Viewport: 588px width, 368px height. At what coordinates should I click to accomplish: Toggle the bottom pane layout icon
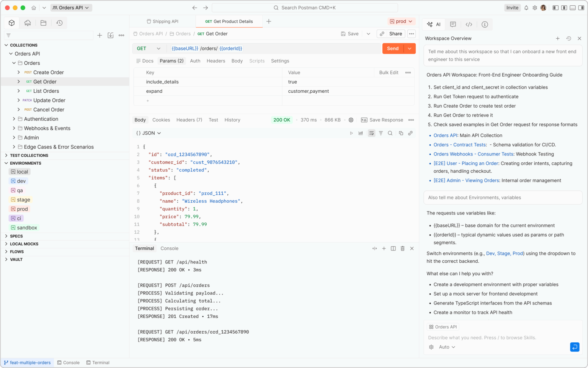click(573, 8)
